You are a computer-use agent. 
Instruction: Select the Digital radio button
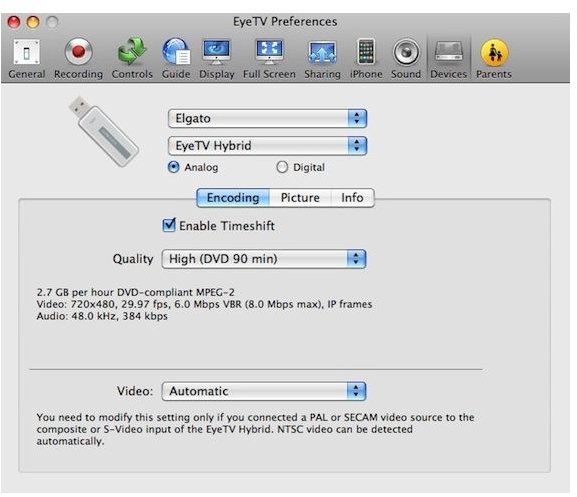point(282,167)
